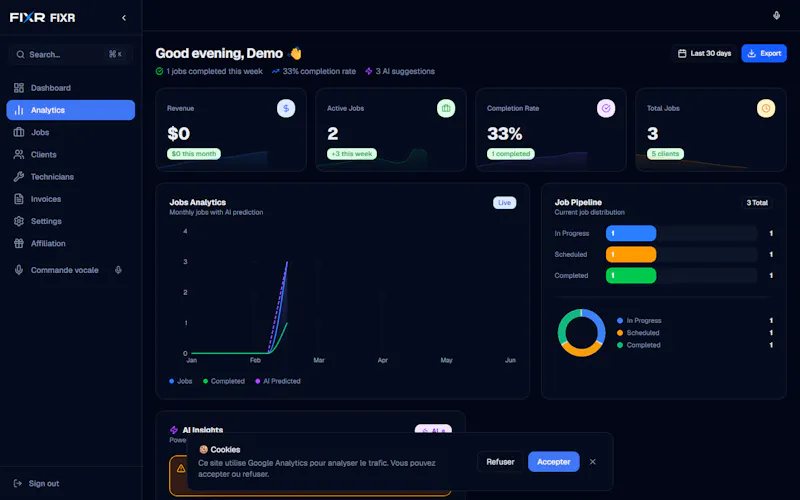Viewport: 800px width, 500px height.
Task: Open the Last 30 days date range
Action: [704, 53]
